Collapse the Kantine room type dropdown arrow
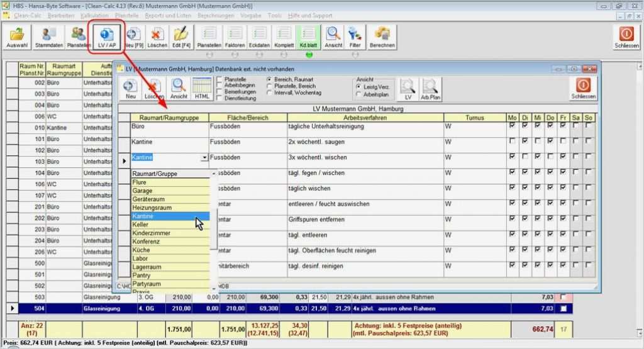 point(204,158)
